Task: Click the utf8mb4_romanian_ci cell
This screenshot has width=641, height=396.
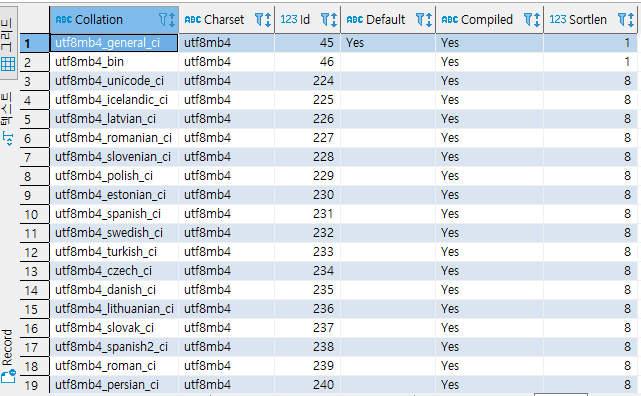Action: click(x=114, y=138)
